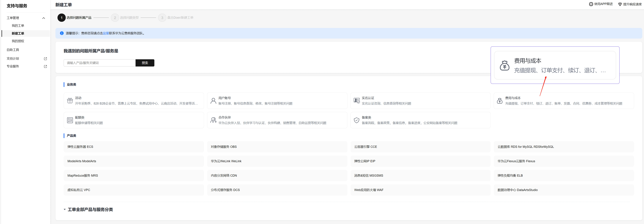
Task: Open 专业服务 in sidebar
Action: [x=13, y=66]
